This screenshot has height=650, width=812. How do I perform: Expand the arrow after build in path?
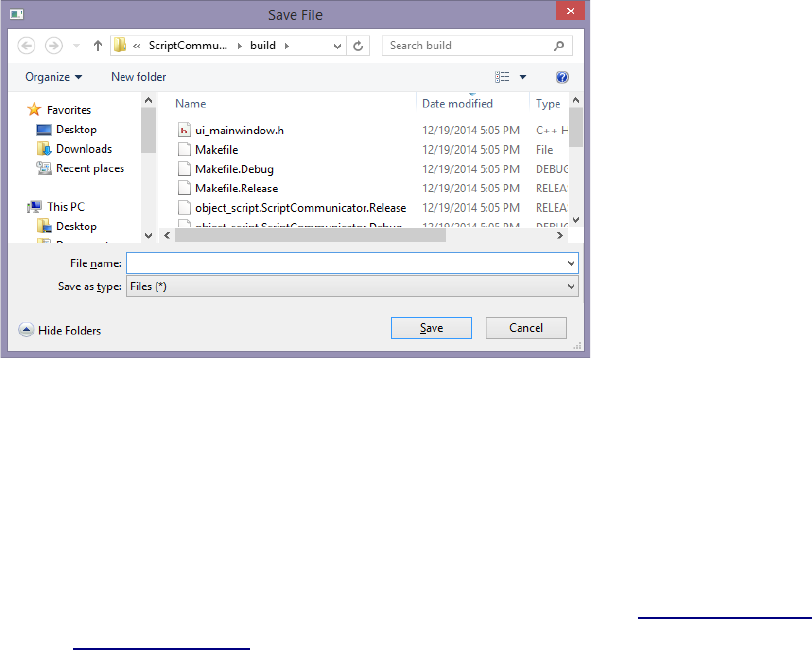pyautogui.click(x=287, y=46)
